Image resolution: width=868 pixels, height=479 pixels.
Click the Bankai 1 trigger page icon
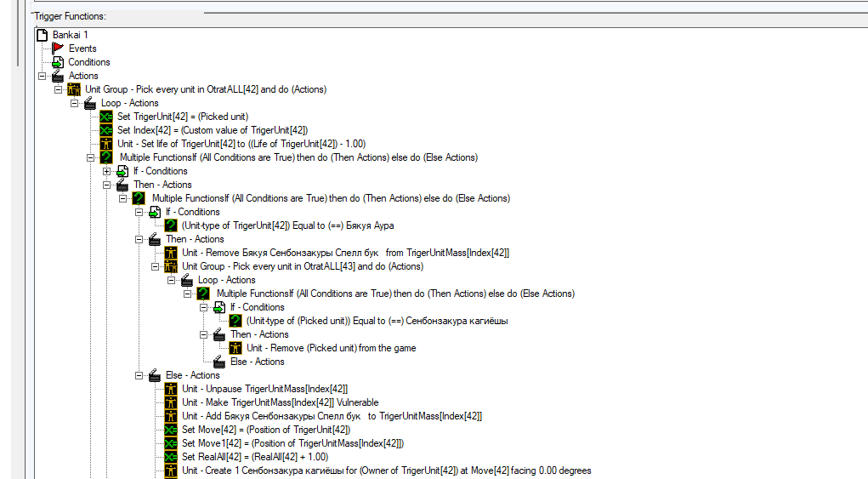42,35
